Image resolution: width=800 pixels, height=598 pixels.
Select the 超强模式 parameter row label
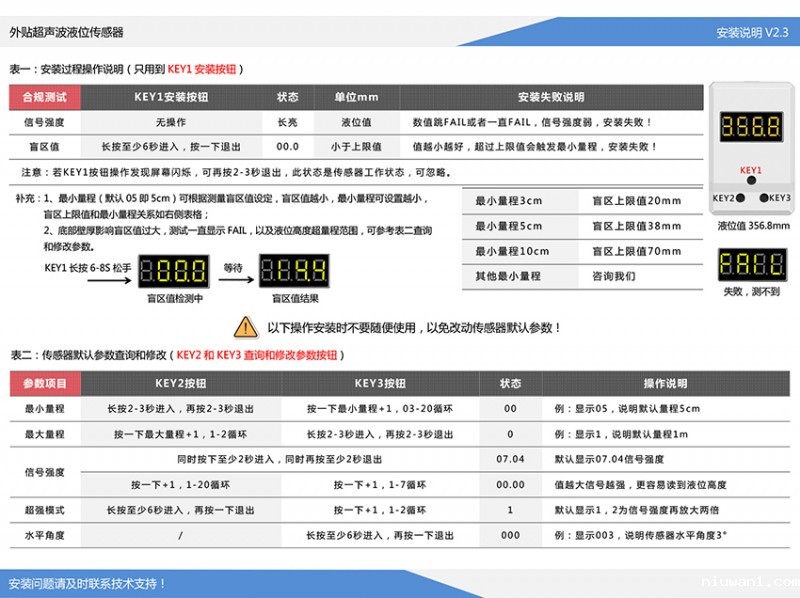click(44, 510)
